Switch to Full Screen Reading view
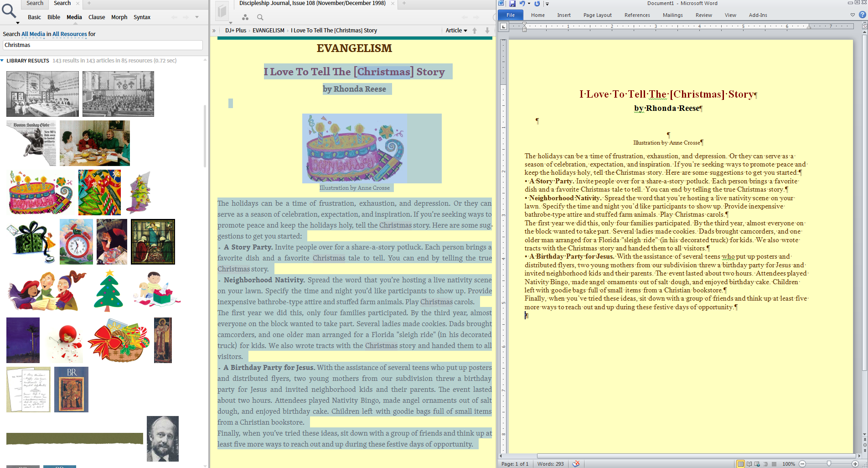This screenshot has height=468, width=868. pyautogui.click(x=749, y=464)
